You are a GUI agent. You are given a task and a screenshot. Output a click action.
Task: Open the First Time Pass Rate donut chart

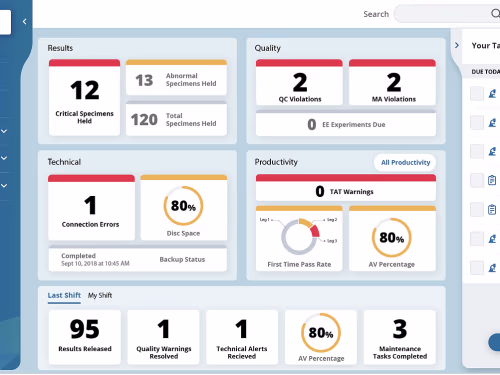point(299,238)
